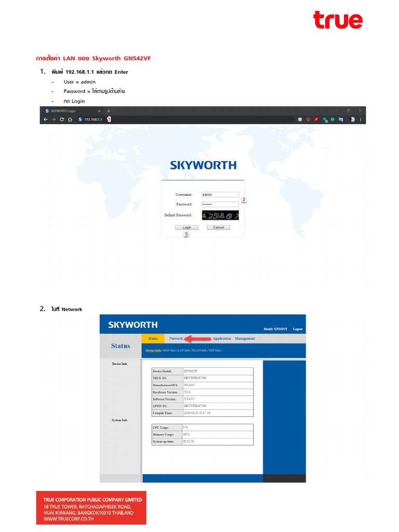Click the TRUE SN value cell
The width and height of the screenshot is (399, 532).
pyautogui.click(x=218, y=378)
